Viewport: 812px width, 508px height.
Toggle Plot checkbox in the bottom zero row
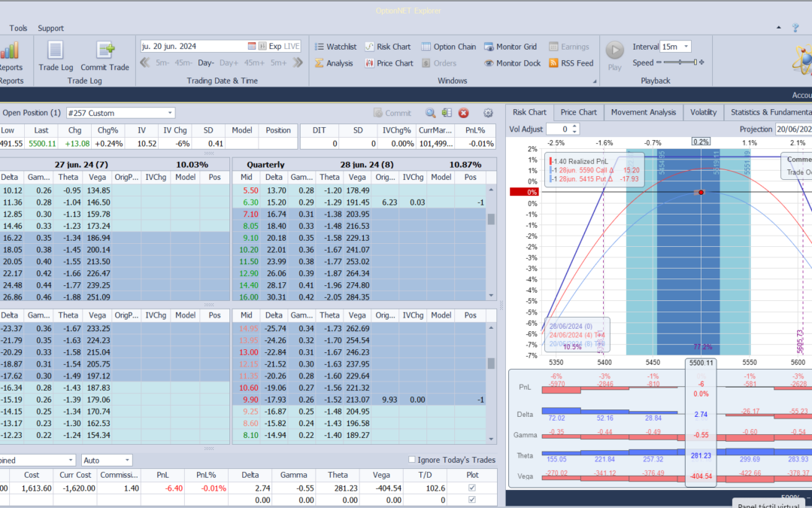tap(471, 500)
